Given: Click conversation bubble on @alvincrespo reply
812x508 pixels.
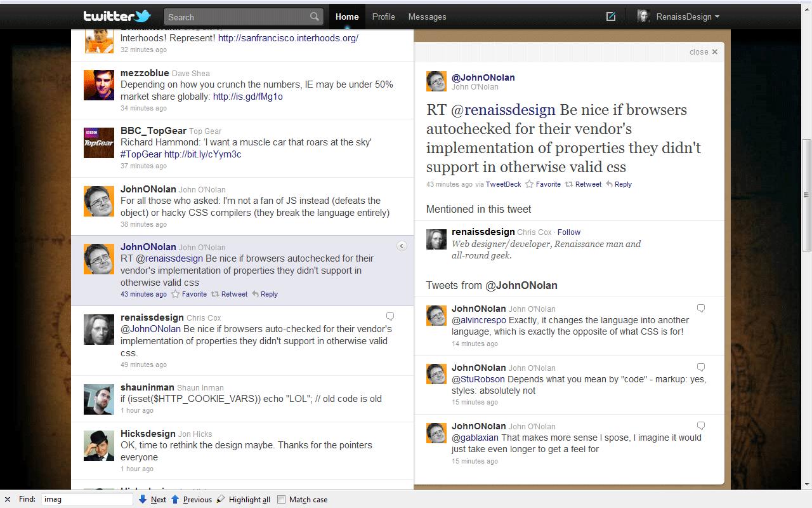Looking at the screenshot, I should (x=701, y=308).
